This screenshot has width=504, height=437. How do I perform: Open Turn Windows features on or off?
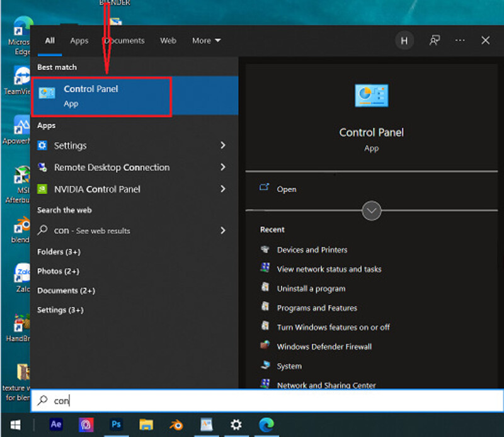[333, 327]
